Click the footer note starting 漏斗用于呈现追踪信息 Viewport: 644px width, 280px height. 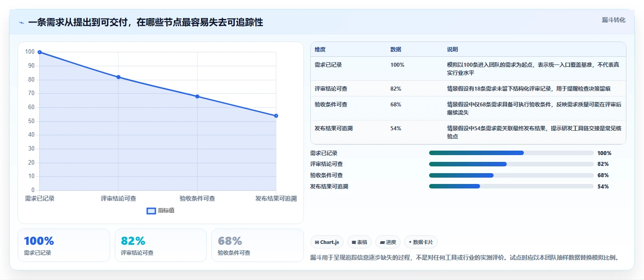point(464,258)
